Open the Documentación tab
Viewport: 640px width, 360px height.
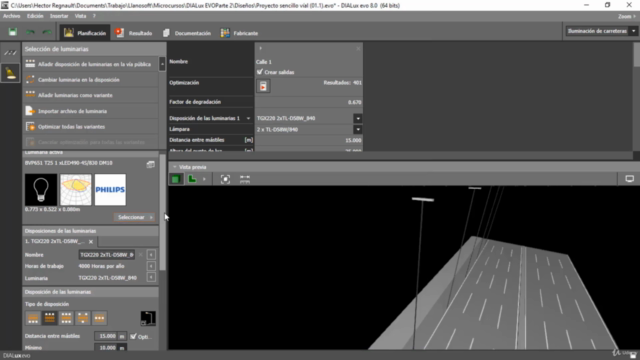click(187, 33)
